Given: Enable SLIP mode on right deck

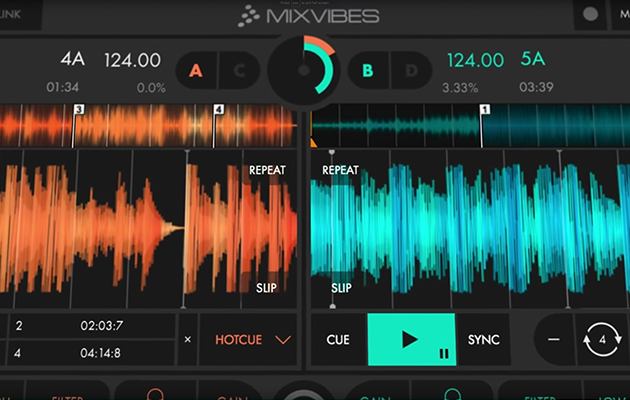Looking at the screenshot, I should [x=341, y=288].
